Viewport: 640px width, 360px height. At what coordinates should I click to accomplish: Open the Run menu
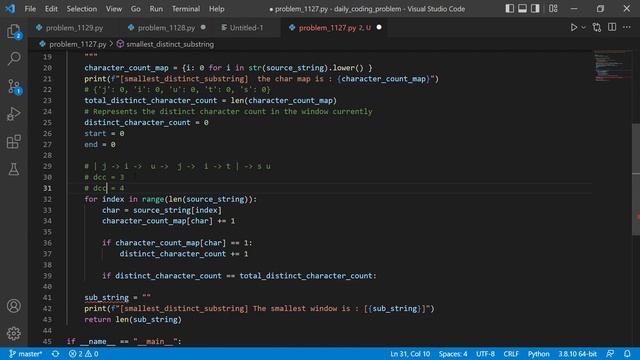pyautogui.click(x=156, y=9)
